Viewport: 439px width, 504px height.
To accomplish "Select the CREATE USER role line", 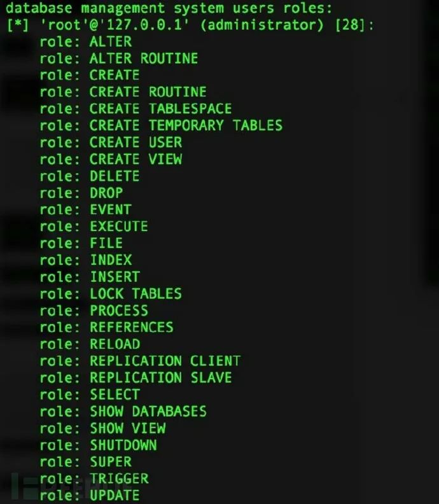I will point(111,142).
